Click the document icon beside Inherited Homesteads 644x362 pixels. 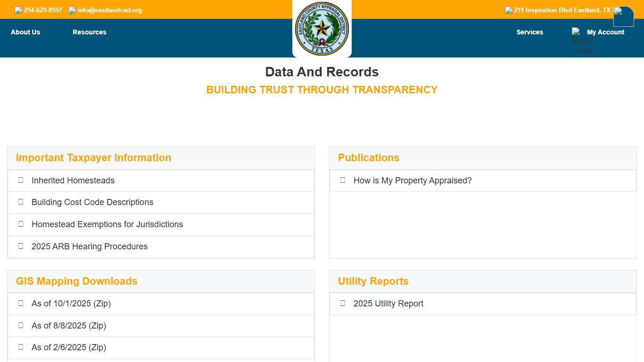[x=20, y=180]
